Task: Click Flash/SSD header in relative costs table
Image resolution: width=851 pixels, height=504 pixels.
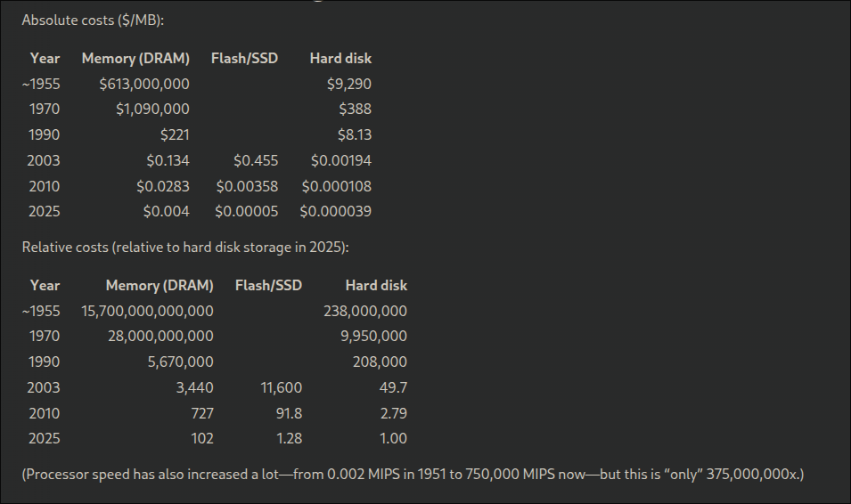Action: click(268, 286)
